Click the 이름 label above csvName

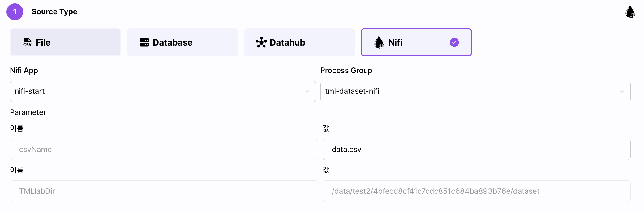[17, 128]
